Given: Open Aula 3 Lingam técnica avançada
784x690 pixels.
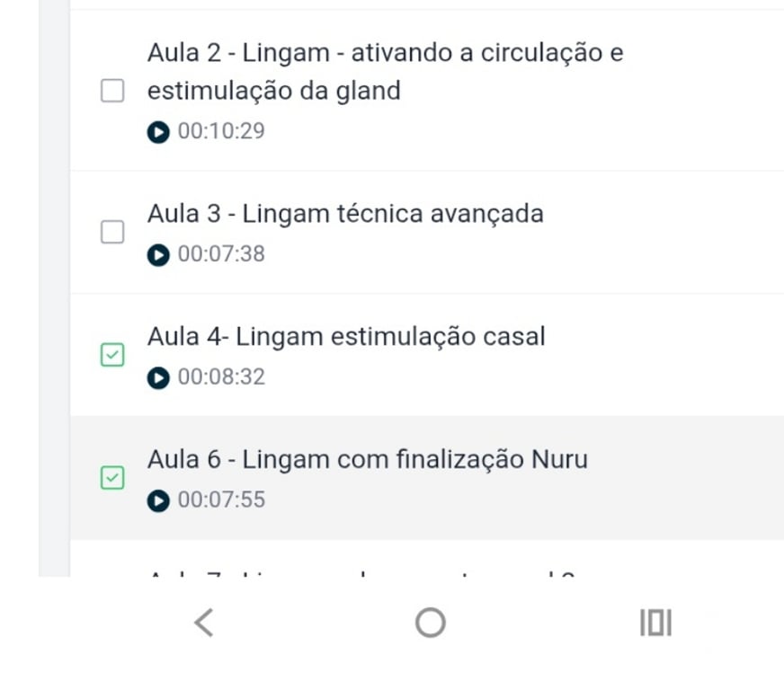Looking at the screenshot, I should tap(346, 214).
